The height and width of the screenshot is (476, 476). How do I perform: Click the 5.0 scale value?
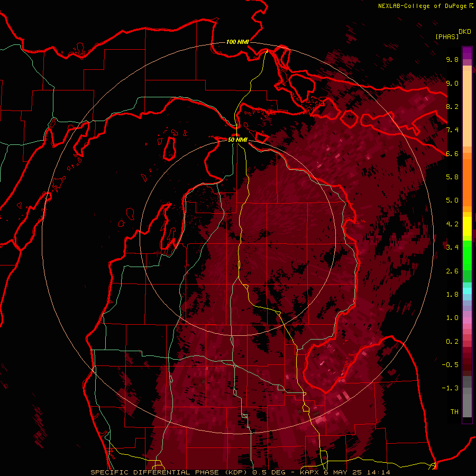(452, 200)
